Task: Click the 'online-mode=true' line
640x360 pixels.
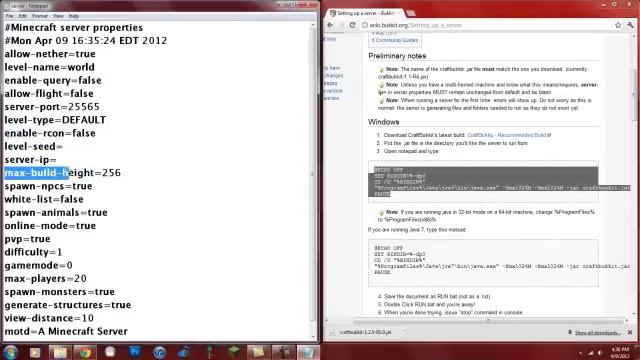Action: [50, 226]
